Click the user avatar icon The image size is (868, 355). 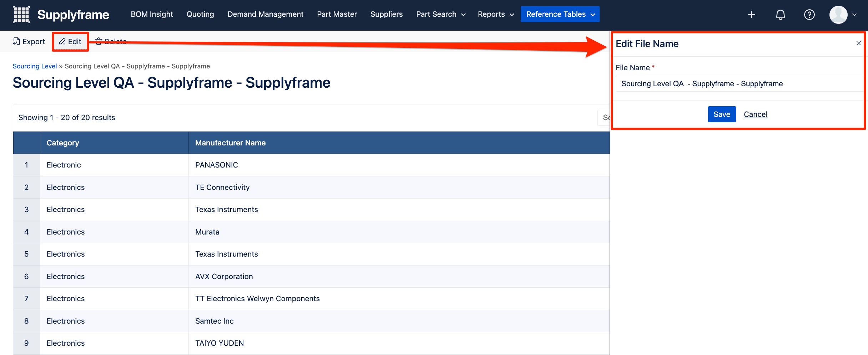pos(838,15)
